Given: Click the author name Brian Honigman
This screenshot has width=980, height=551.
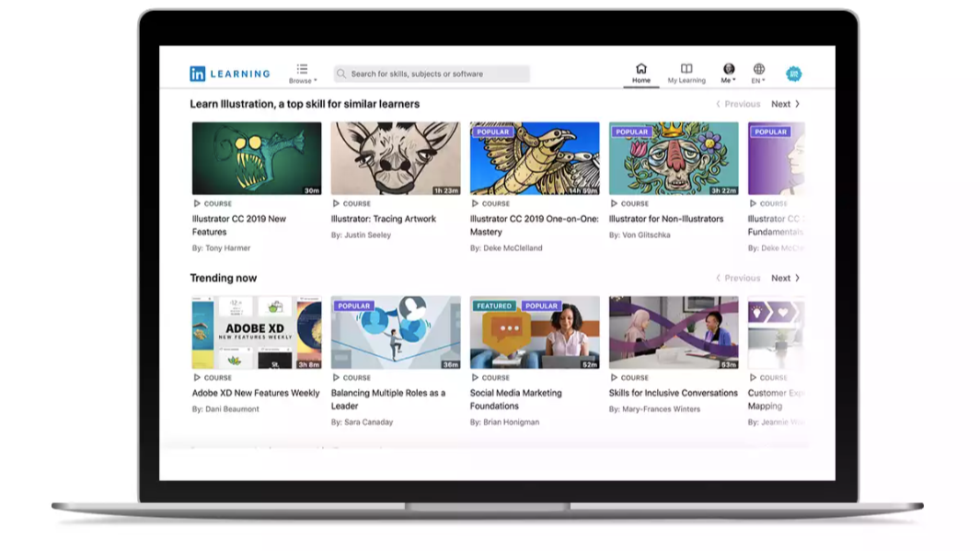Looking at the screenshot, I should pos(512,422).
